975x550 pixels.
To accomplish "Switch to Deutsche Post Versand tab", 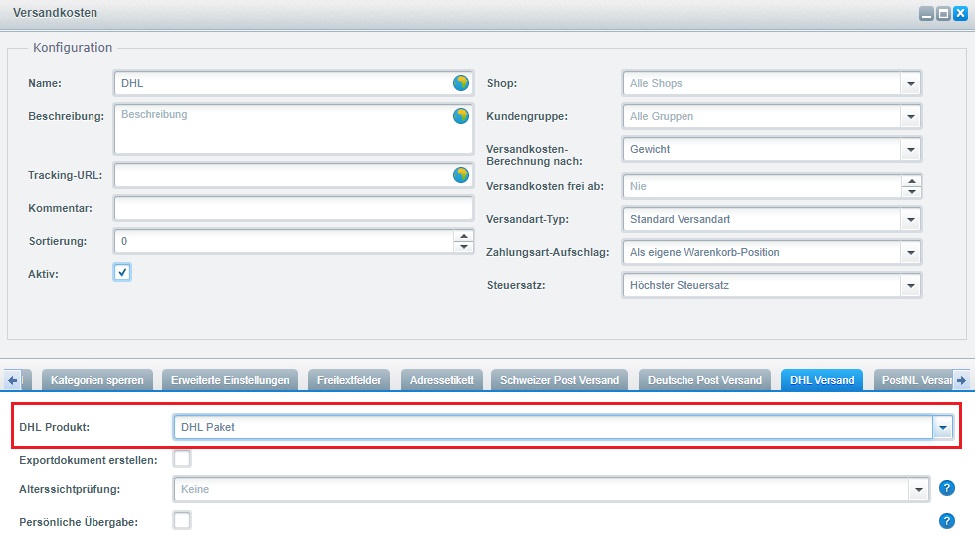I will 705,380.
